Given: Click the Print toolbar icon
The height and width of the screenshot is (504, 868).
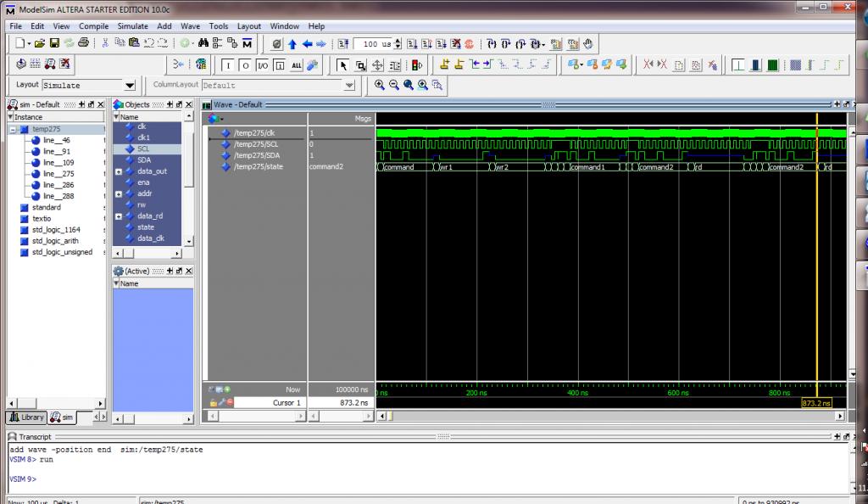Looking at the screenshot, I should 84,43.
